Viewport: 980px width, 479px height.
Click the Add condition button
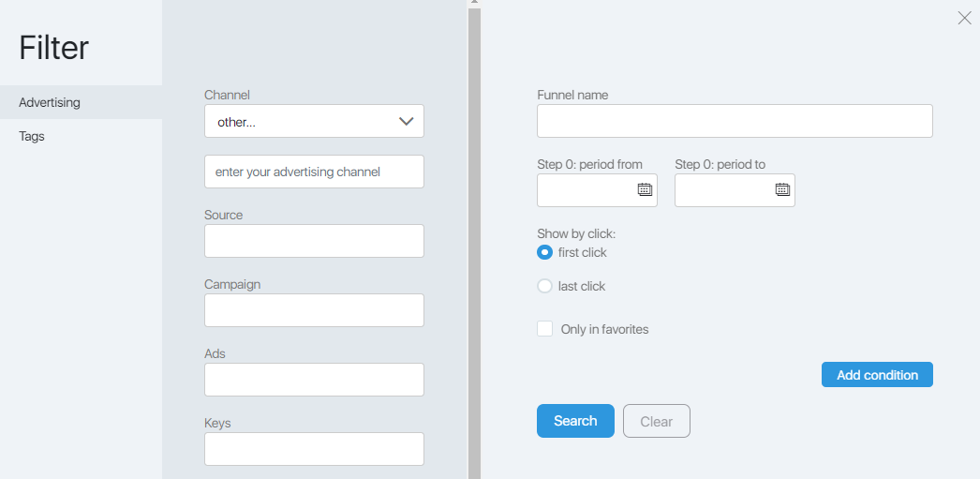coord(877,375)
